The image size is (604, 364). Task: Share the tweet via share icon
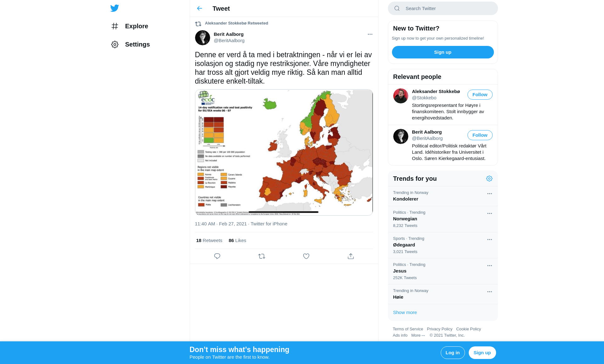click(x=351, y=256)
